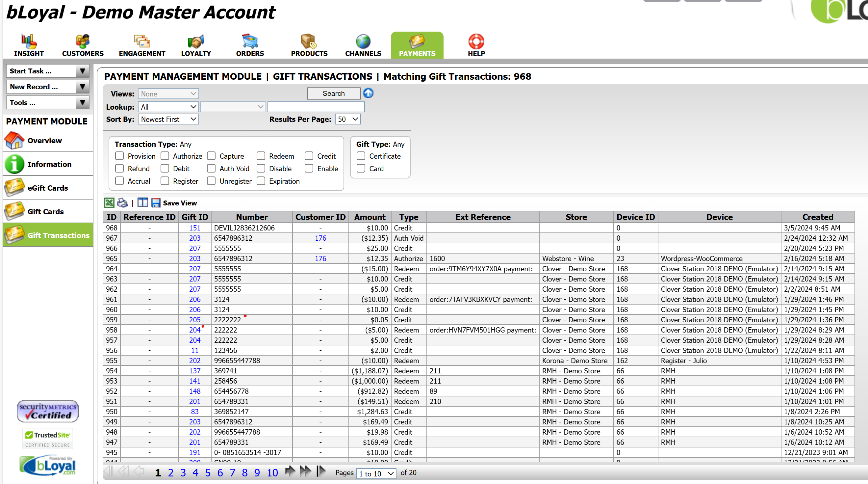Open the Overview house icon
The width and height of the screenshot is (868, 484).
(14, 140)
